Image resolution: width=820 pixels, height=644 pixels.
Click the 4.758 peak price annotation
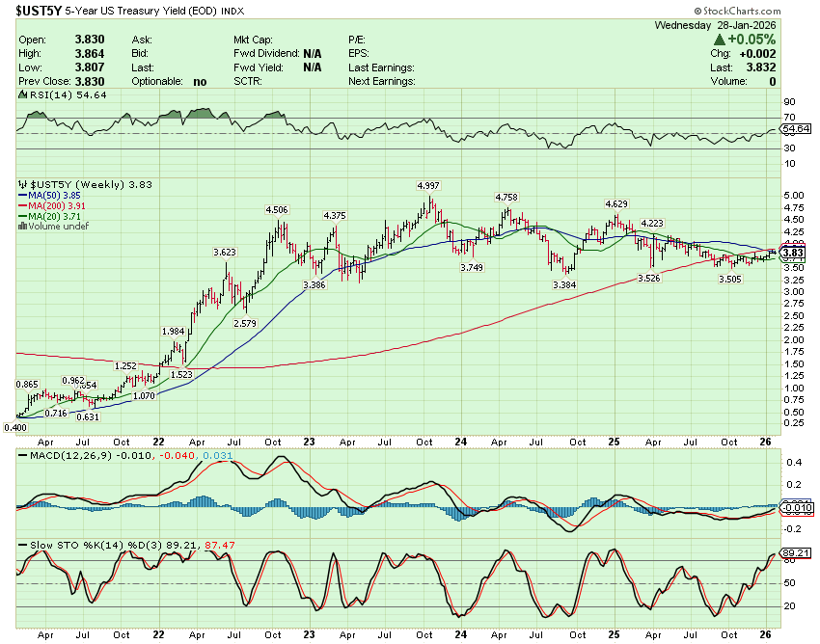coord(508,197)
